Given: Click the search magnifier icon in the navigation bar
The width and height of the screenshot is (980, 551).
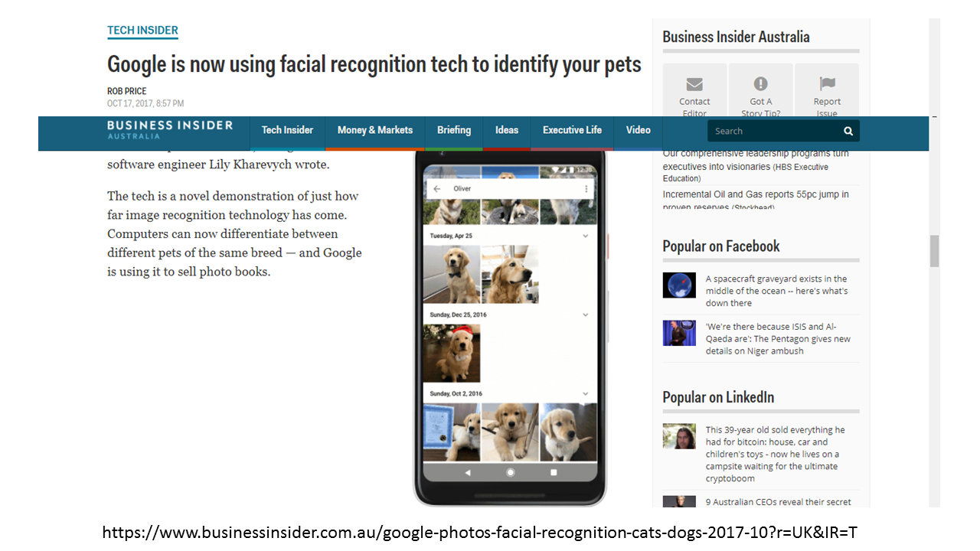Looking at the screenshot, I should (848, 131).
